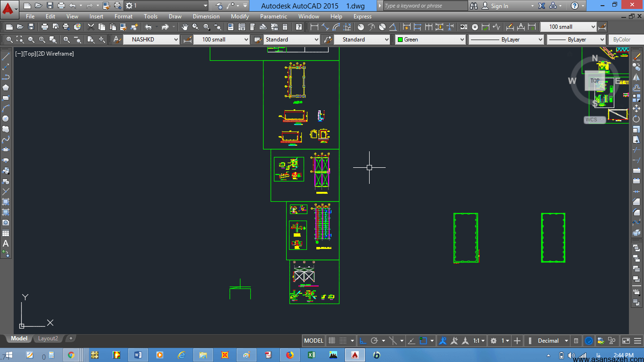Click the Clean Screen icon in status bar

pos(626,341)
